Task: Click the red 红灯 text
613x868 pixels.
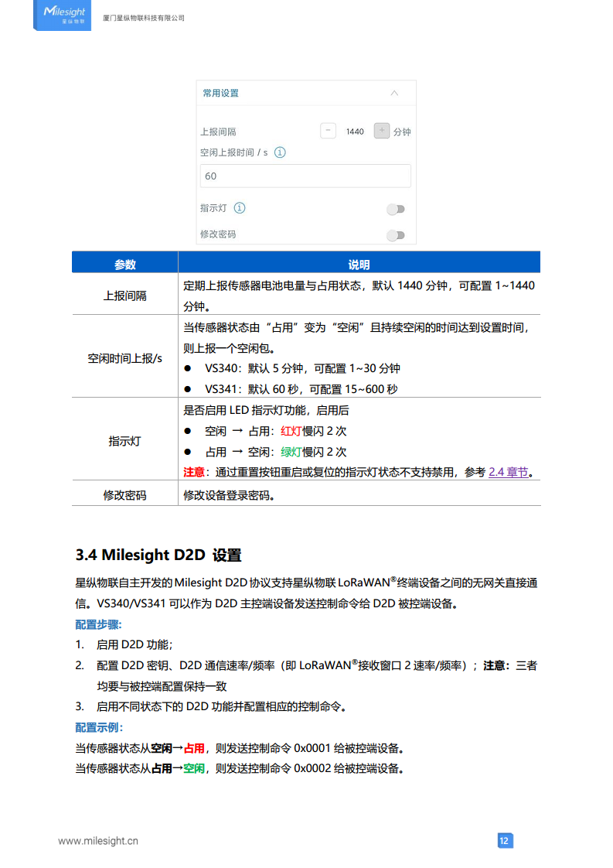Action: coord(291,431)
